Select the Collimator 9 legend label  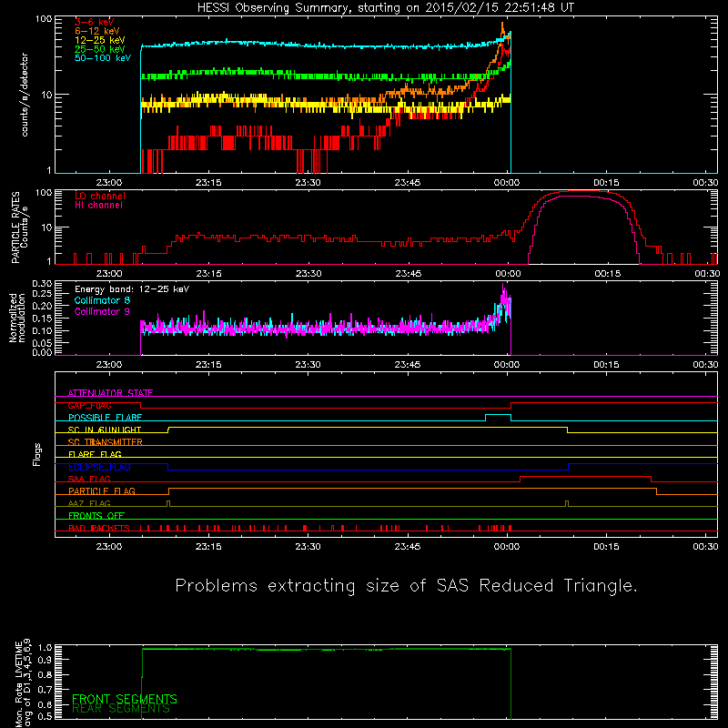coord(102,311)
